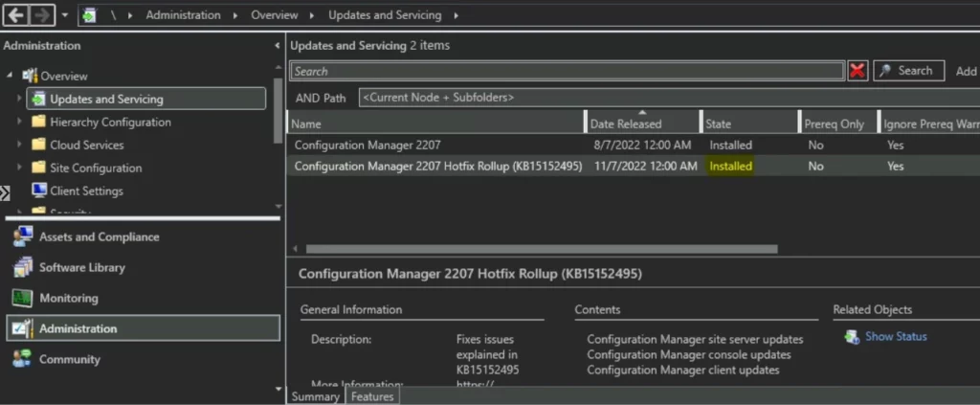The width and height of the screenshot is (980, 405).
Task: Click the Administration workspace icon
Action: click(23, 328)
